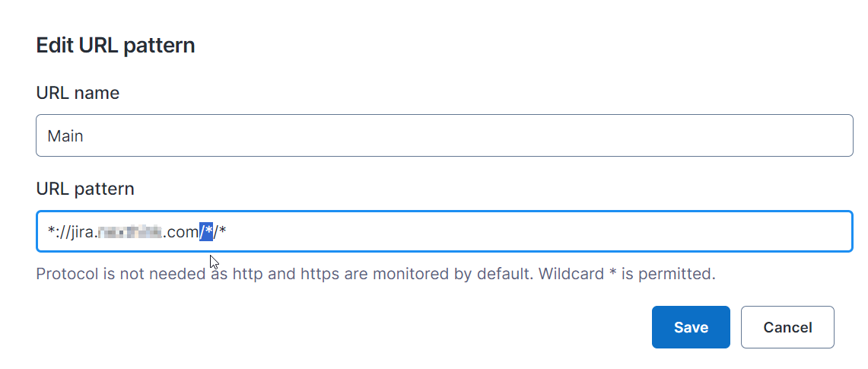The image size is (868, 369).
Task: Click 'jira' in the URL pattern text
Action: 81,232
